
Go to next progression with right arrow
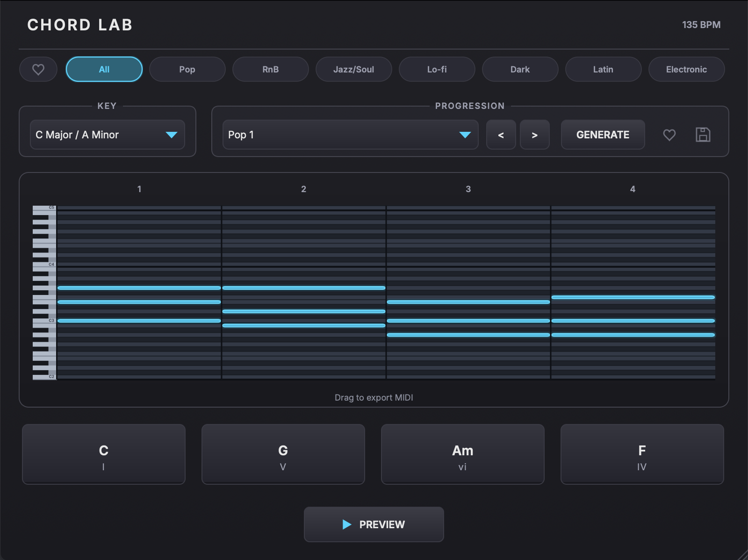tap(535, 135)
